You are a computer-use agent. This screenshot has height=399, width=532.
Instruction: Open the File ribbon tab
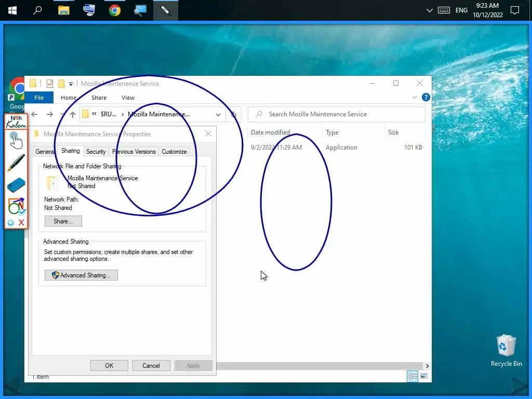point(39,98)
